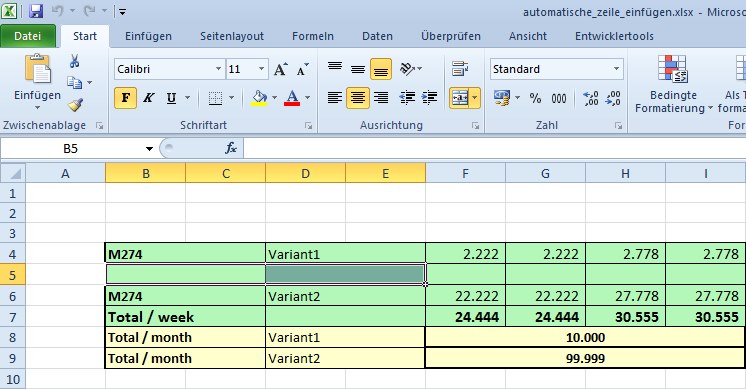Open the Schriftart dialog launcher
746x389 pixels.
(x=308, y=126)
